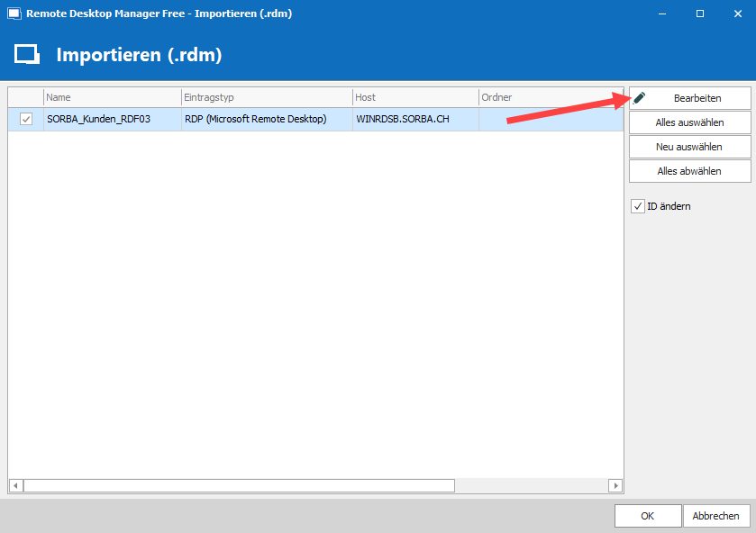
Task: Select the SORBA_Kunden_RDF03 name cell
Action: point(112,119)
